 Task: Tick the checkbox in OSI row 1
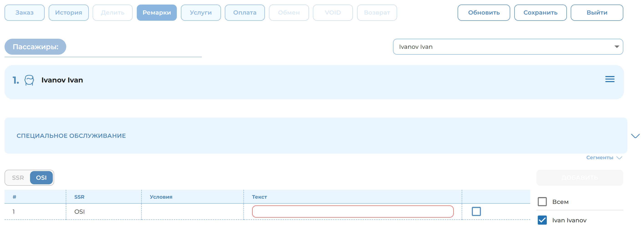click(x=476, y=211)
